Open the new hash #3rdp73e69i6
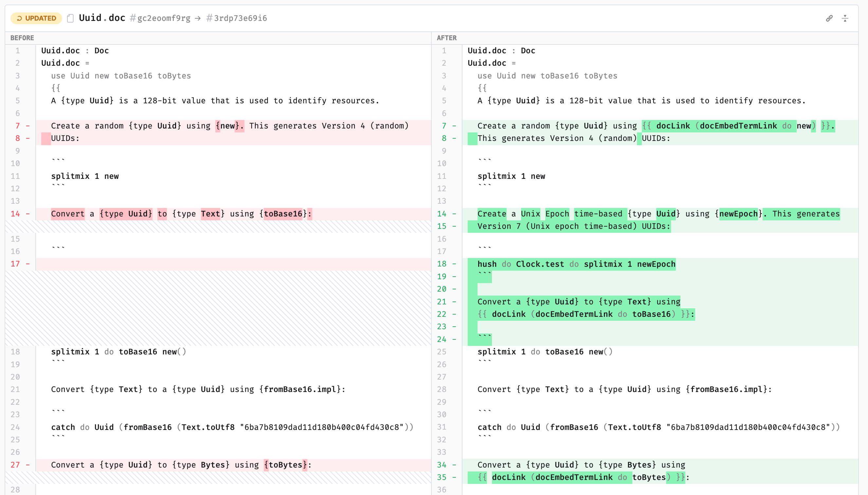The width and height of the screenshot is (868, 495). coord(237,18)
